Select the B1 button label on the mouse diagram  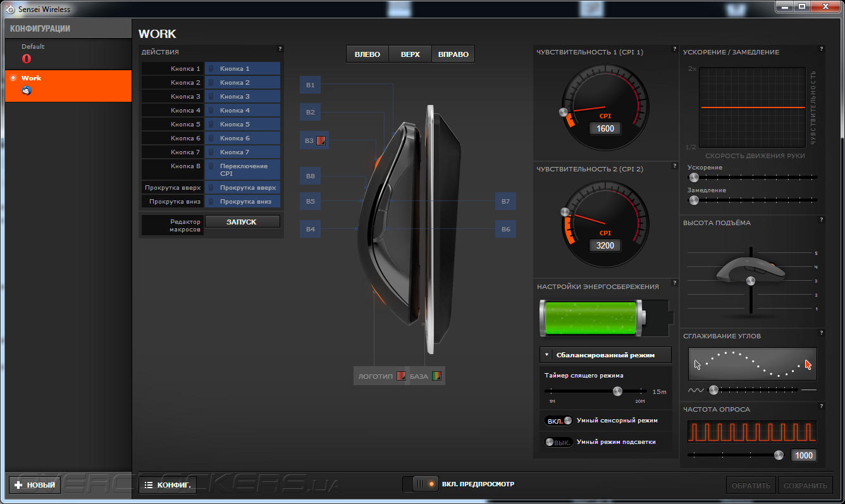[310, 85]
